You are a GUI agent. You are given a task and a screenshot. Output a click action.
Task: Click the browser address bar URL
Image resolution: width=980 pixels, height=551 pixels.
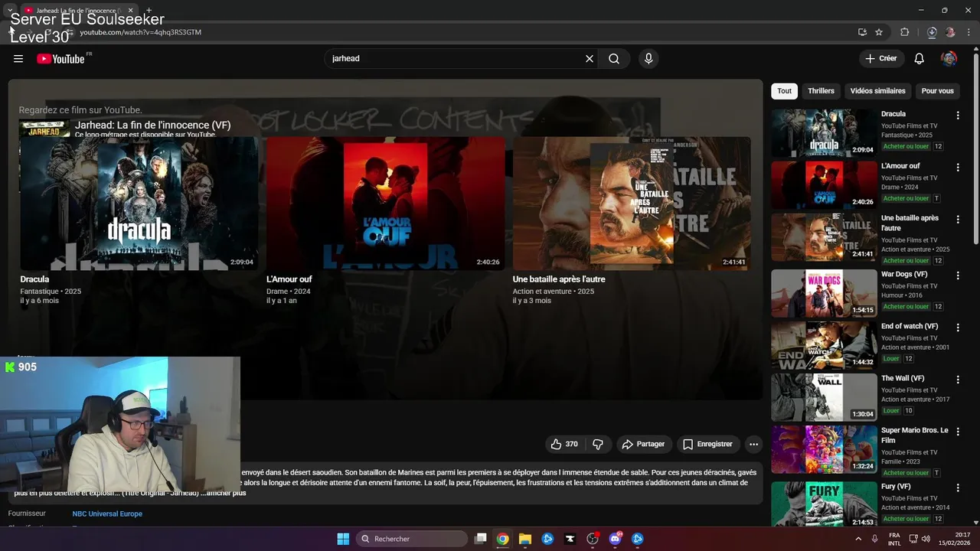pyautogui.click(x=141, y=32)
